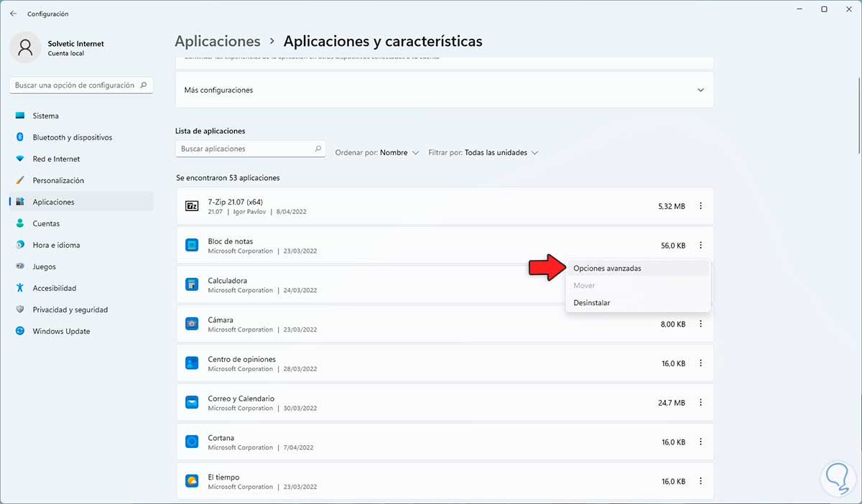Image resolution: width=862 pixels, height=504 pixels.
Task: Open Personalización settings
Action: tap(81, 180)
